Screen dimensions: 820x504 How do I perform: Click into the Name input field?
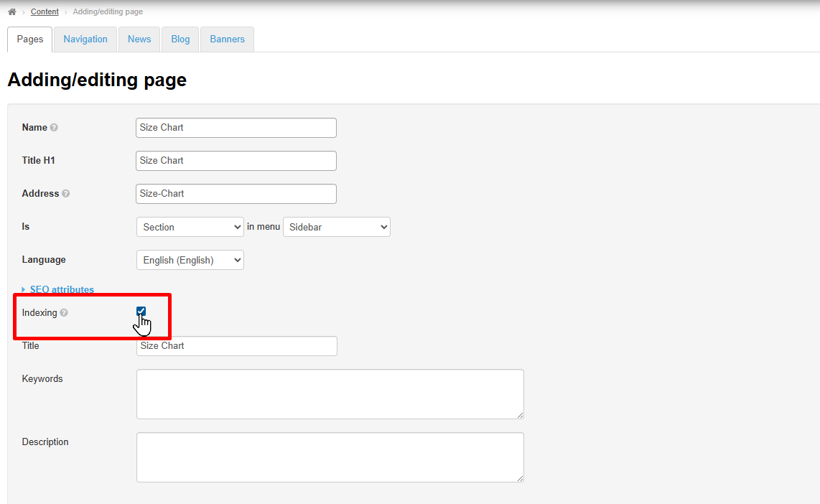pyautogui.click(x=236, y=128)
